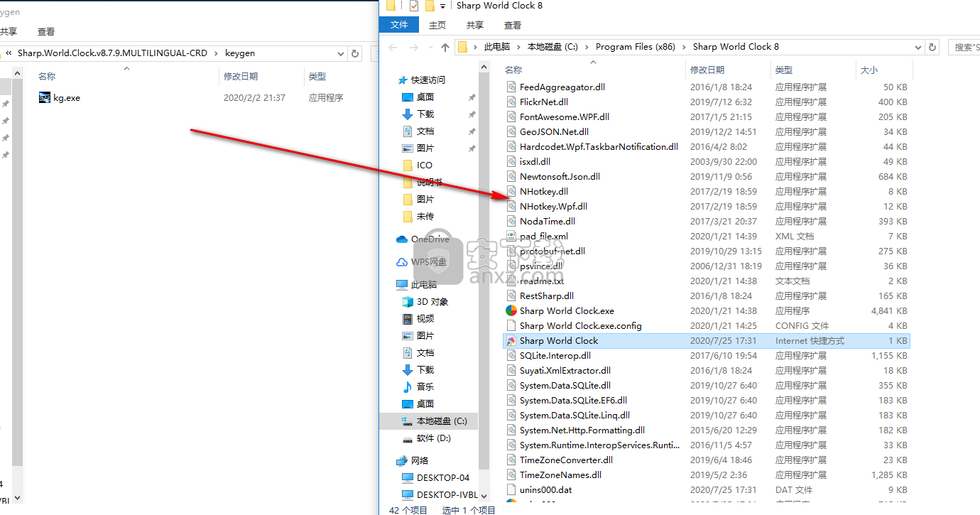Image resolution: width=980 pixels, height=515 pixels.
Task: Click the pad_file.xml file icon
Action: point(511,237)
